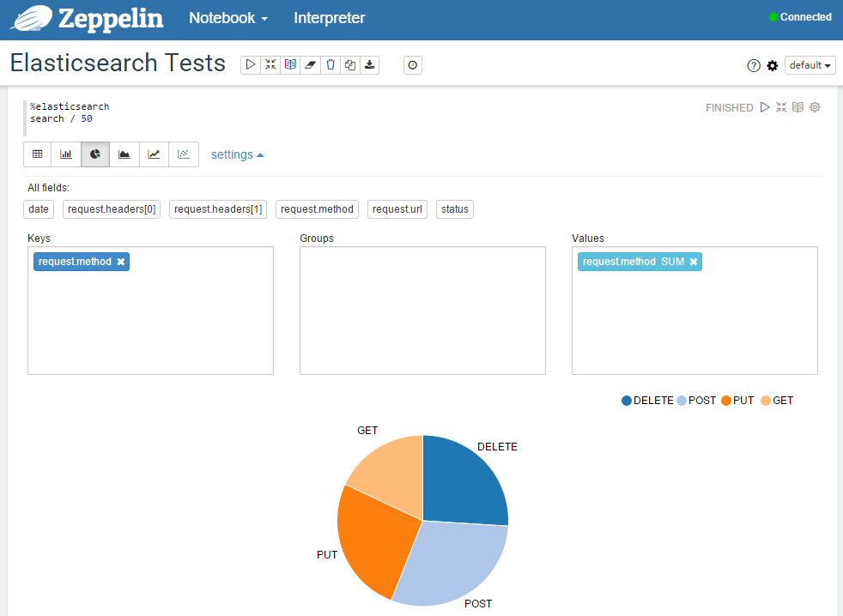The height and width of the screenshot is (616, 843).
Task: Switch to scatter chart view
Action: [x=183, y=154]
